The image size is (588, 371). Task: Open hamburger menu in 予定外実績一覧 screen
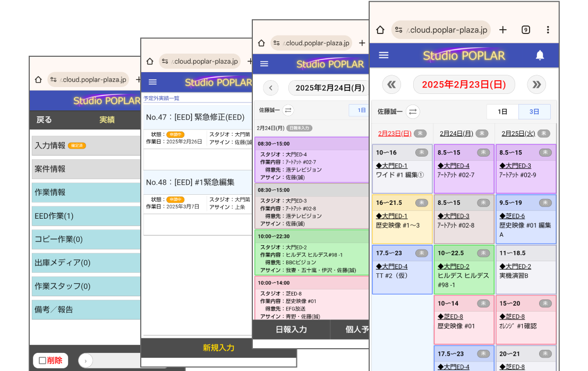point(152,82)
